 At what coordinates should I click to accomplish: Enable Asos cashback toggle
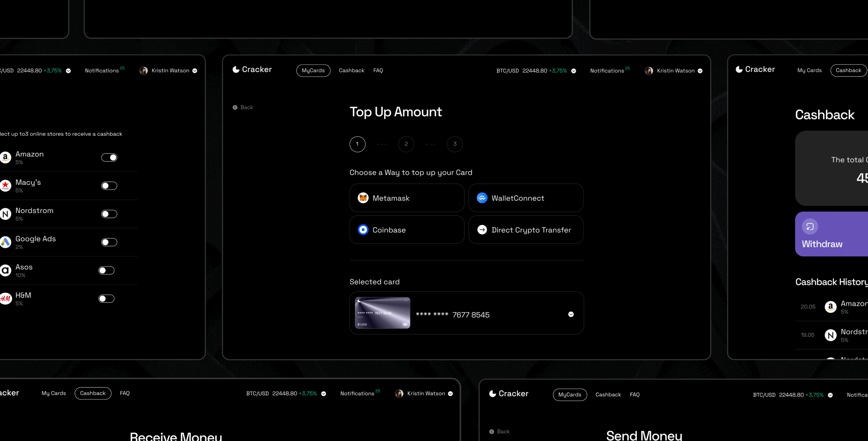pos(106,270)
